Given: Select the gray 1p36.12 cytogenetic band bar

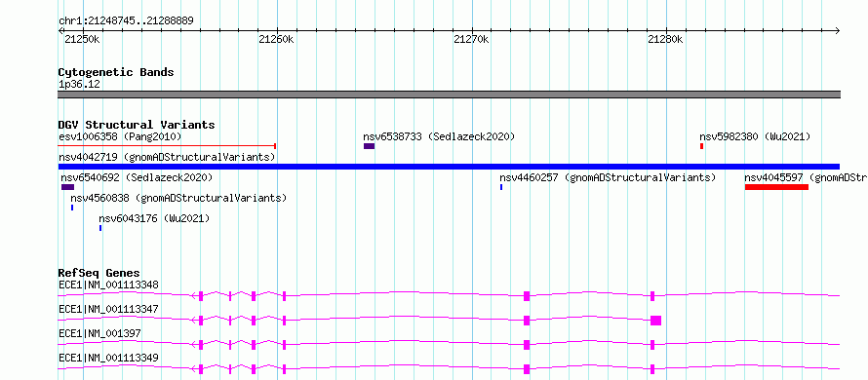Looking at the screenshot, I should tap(449, 95).
